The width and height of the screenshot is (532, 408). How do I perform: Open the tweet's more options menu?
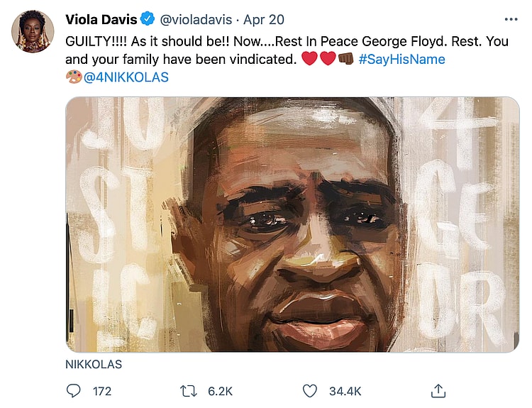point(511,19)
